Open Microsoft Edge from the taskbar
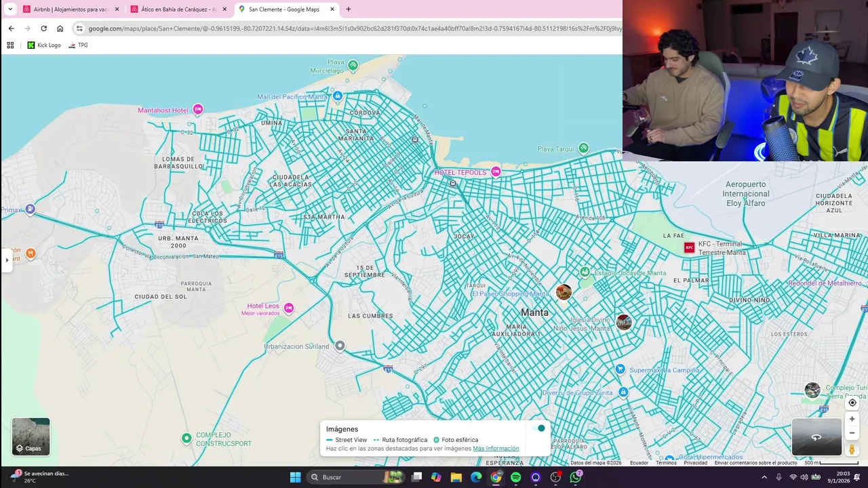 coord(476,477)
